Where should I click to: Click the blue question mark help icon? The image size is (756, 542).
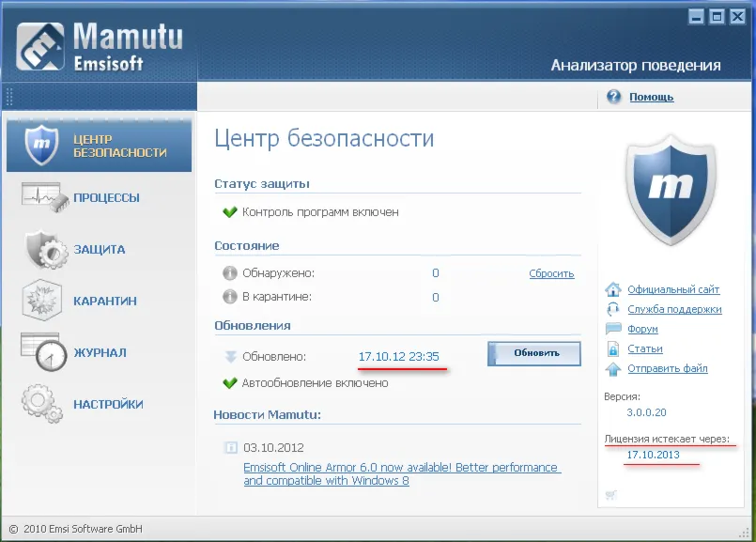point(613,97)
